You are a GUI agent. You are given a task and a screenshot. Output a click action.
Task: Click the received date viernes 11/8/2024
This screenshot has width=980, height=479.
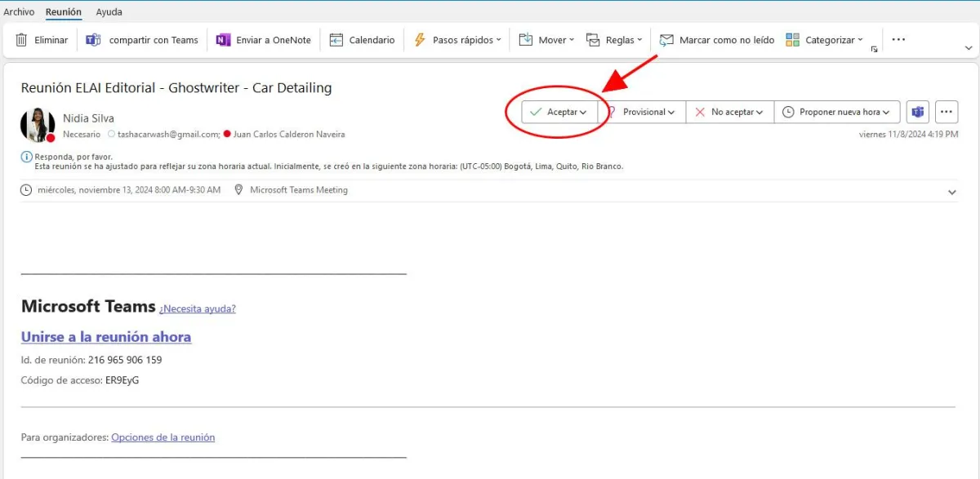click(909, 134)
